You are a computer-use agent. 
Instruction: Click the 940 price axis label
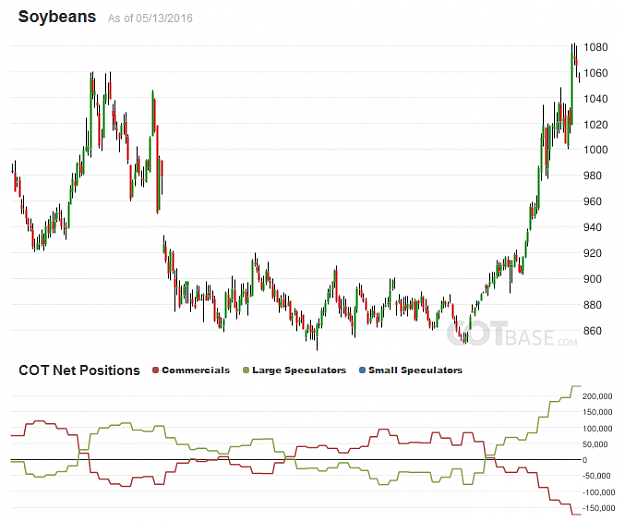(x=593, y=227)
